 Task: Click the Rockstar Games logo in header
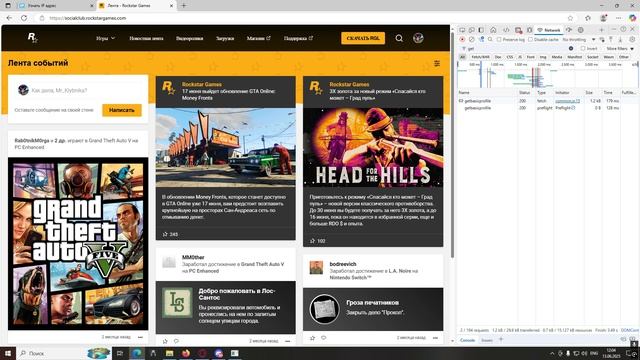click(x=33, y=38)
